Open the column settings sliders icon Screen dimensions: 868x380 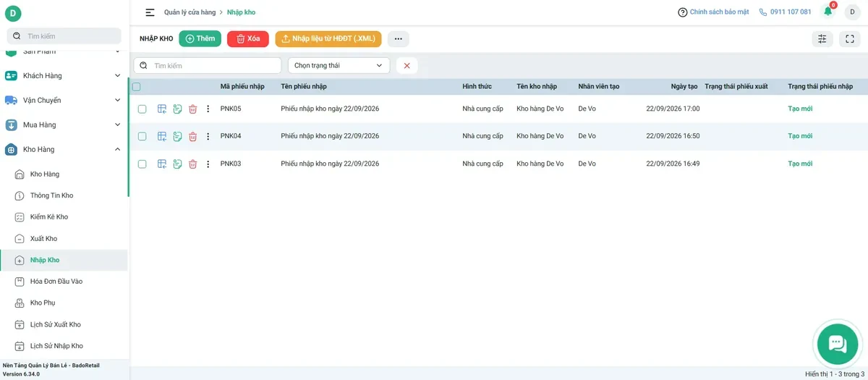coord(822,39)
